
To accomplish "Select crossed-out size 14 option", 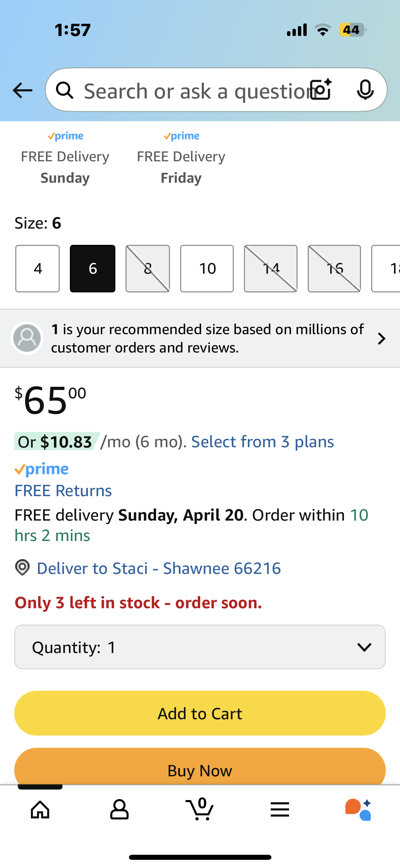I will [x=271, y=269].
